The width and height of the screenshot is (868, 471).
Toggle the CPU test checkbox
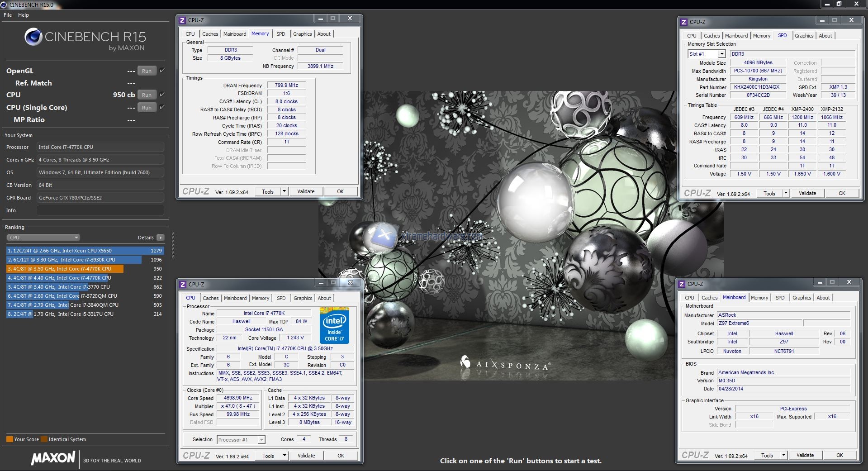point(162,95)
